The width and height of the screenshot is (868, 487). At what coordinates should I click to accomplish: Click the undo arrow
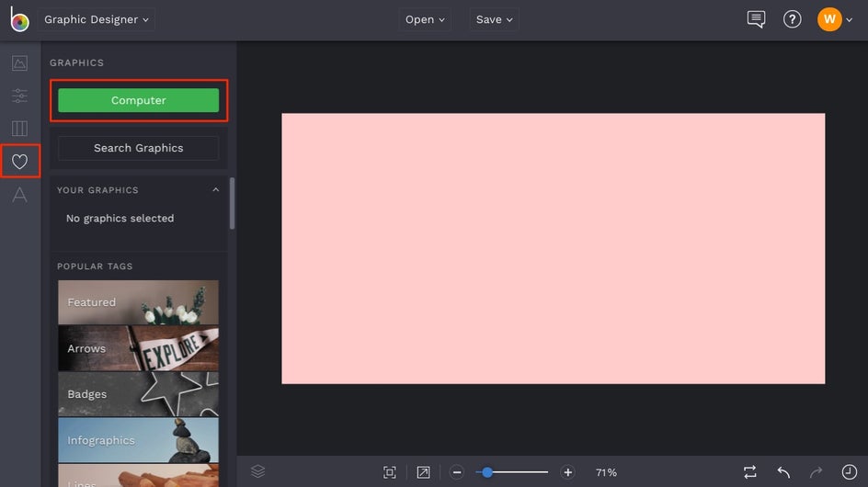[783, 472]
